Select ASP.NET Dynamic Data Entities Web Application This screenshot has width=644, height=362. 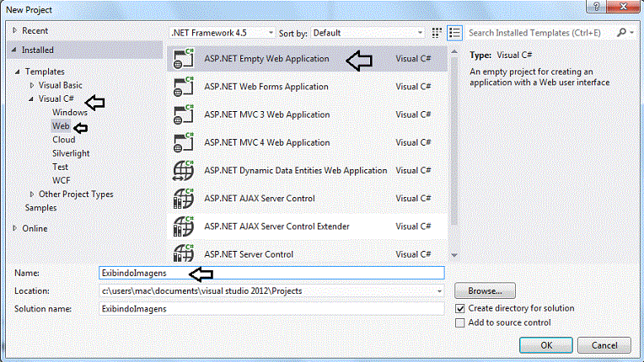pos(307,171)
